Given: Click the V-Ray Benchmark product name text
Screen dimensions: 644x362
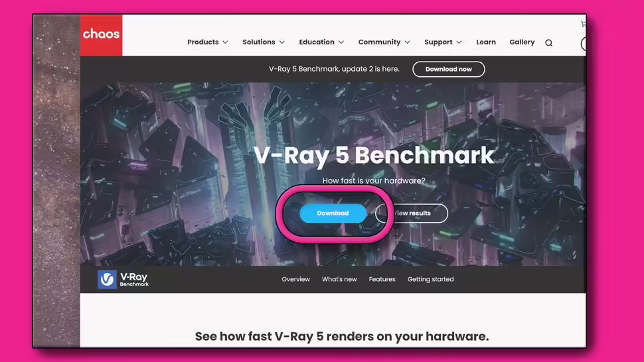Looking at the screenshot, I should click(x=134, y=280).
